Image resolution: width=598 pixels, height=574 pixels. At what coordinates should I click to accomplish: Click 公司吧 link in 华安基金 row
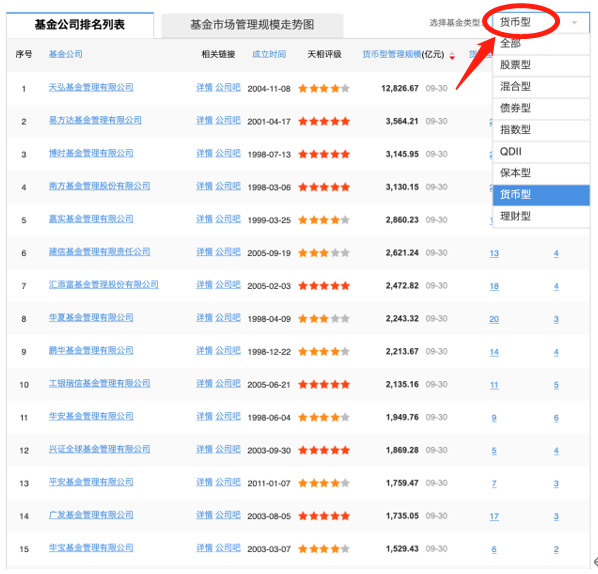(228, 416)
